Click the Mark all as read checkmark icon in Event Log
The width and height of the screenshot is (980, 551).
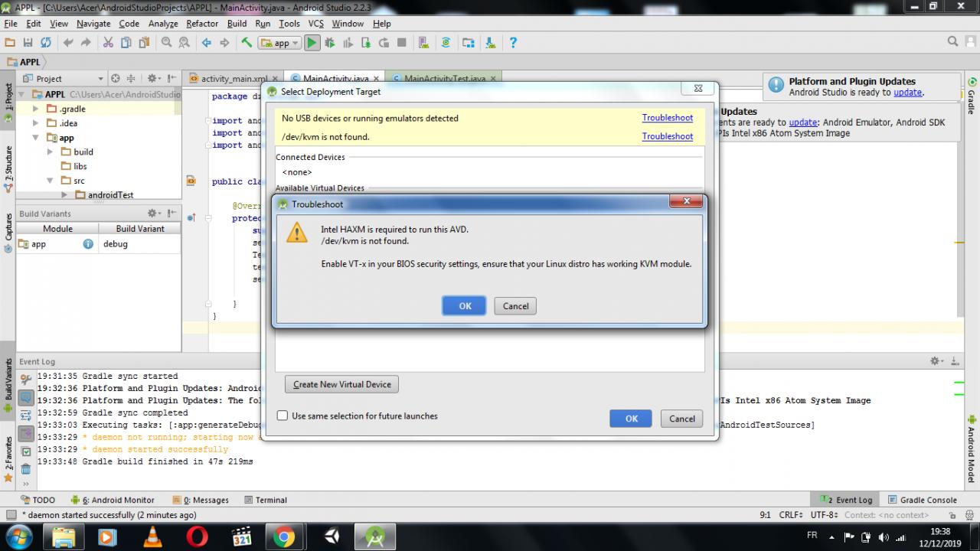(x=26, y=452)
